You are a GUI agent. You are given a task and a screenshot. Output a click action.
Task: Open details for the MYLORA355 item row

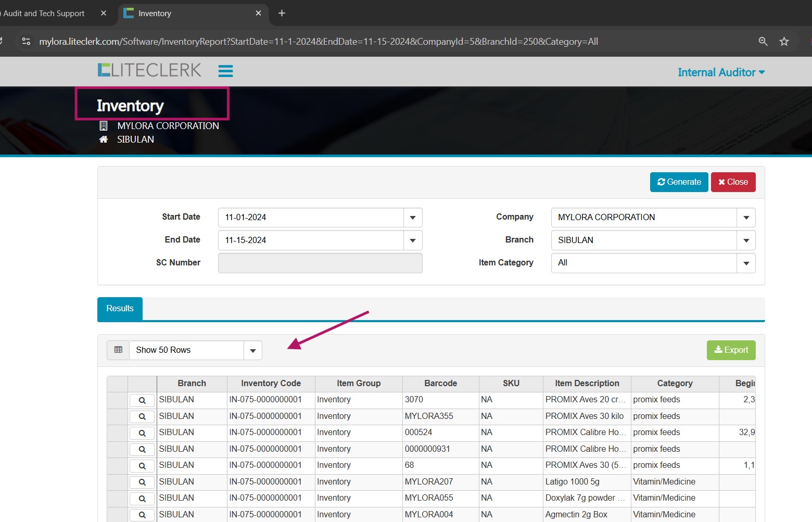tap(142, 417)
